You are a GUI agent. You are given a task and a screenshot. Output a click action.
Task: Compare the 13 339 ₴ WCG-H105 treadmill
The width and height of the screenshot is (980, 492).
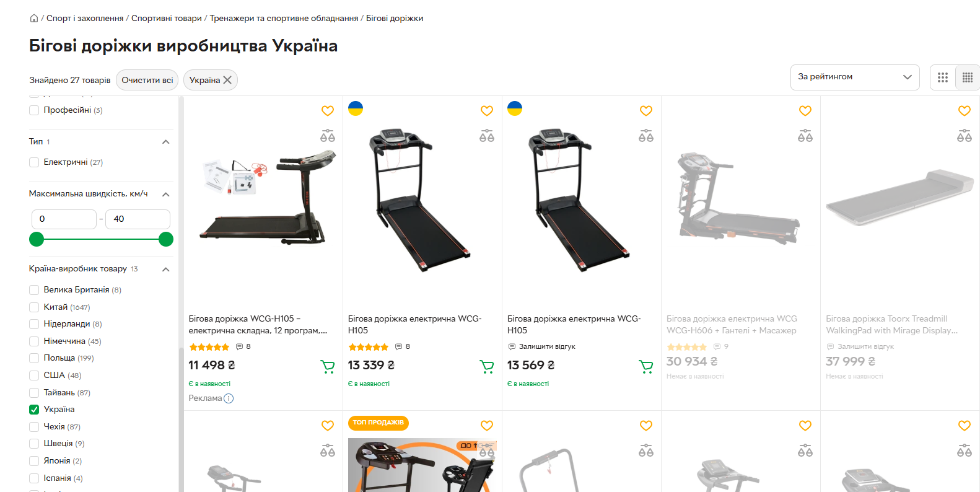pyautogui.click(x=487, y=136)
